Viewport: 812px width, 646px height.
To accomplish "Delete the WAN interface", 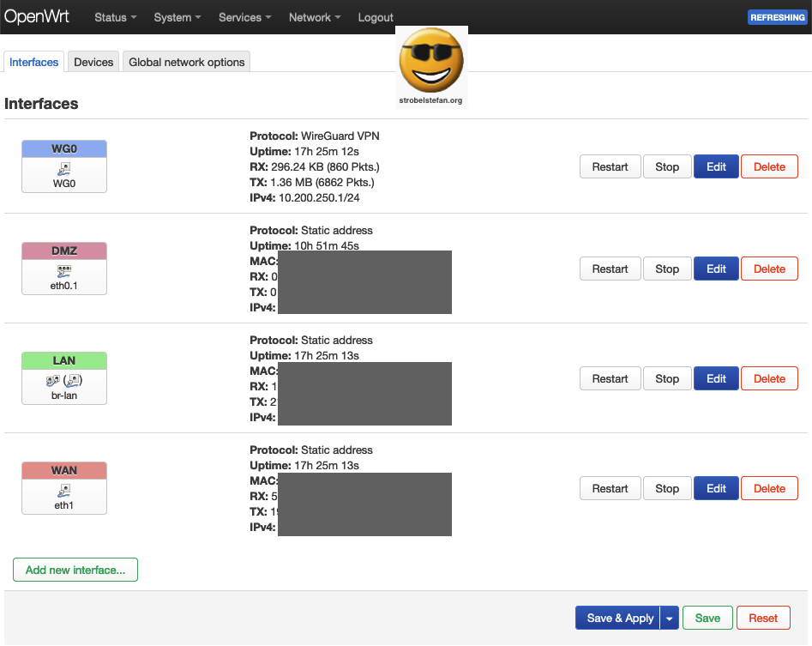I will coord(769,488).
